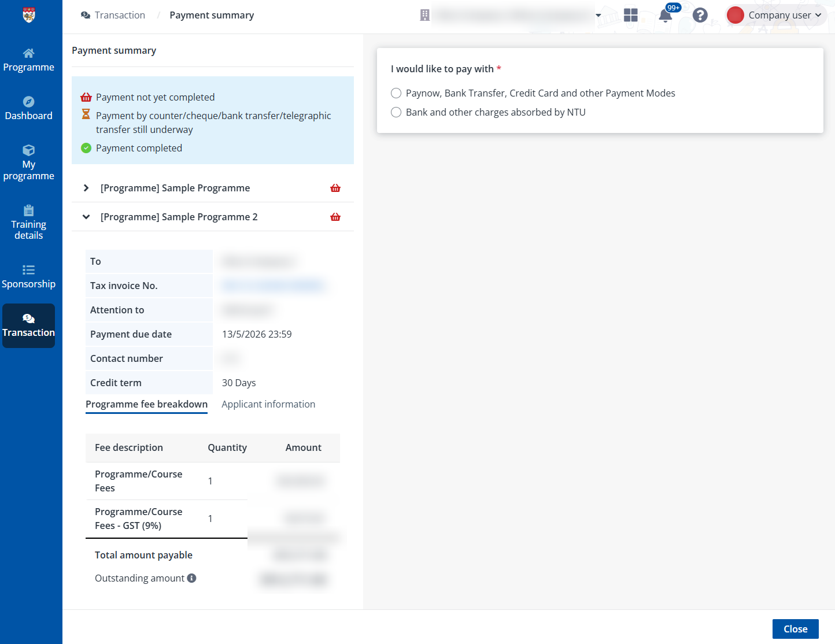Click the university crest logo
Screen dimensions: 835x644
click(28, 14)
